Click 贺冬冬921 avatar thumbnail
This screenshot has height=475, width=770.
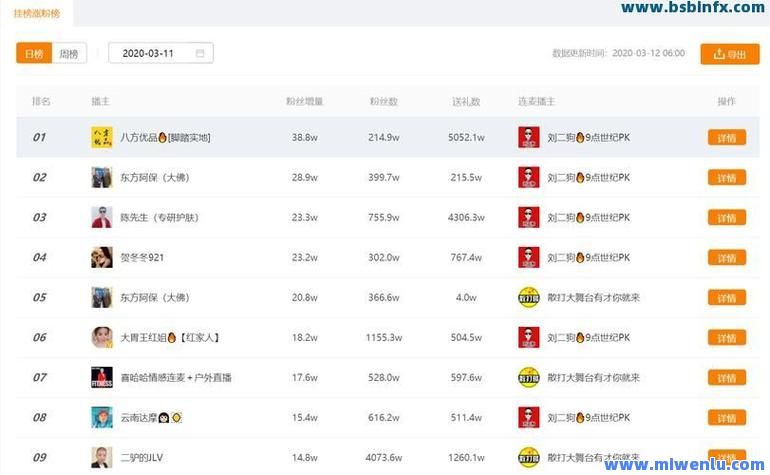pyautogui.click(x=101, y=257)
